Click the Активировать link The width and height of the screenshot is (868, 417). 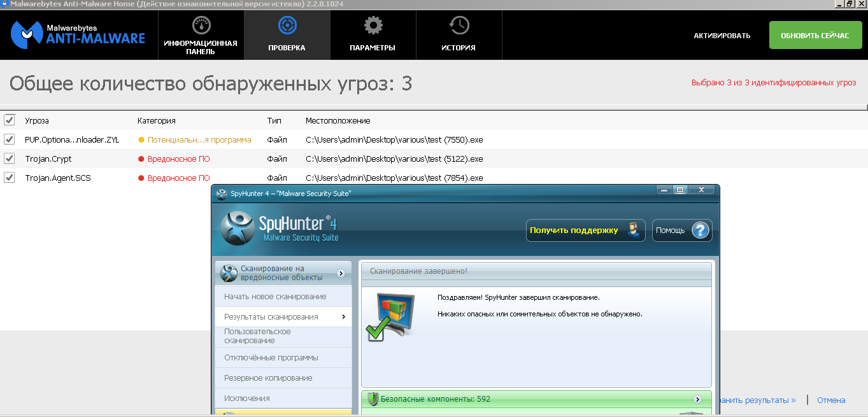[x=722, y=36]
